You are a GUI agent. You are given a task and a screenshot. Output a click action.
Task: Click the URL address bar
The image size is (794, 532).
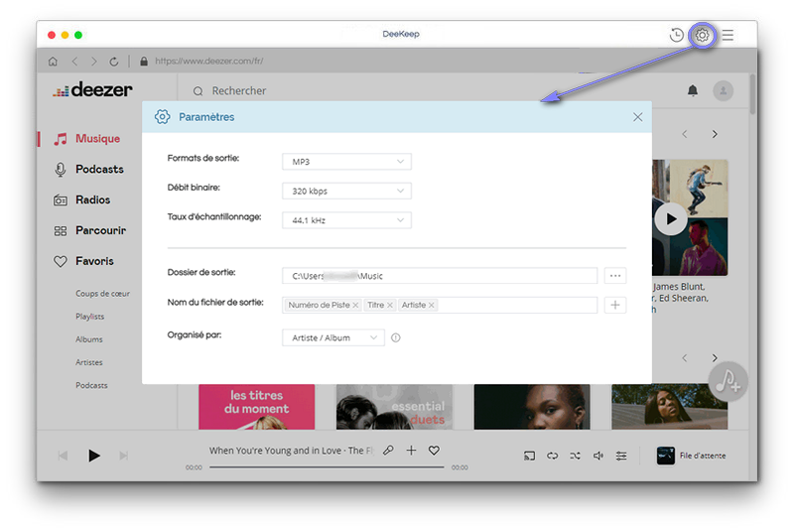coord(208,62)
